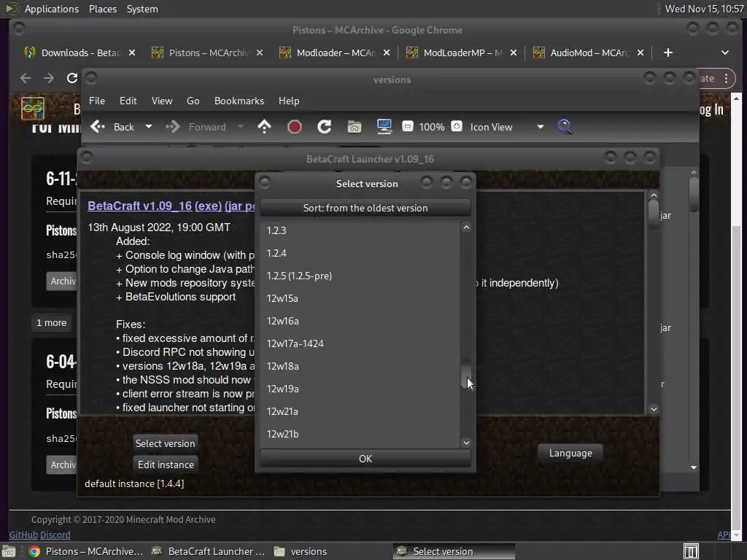Click the Up folder arrow in versions toolbar
747x560 pixels.
click(264, 127)
